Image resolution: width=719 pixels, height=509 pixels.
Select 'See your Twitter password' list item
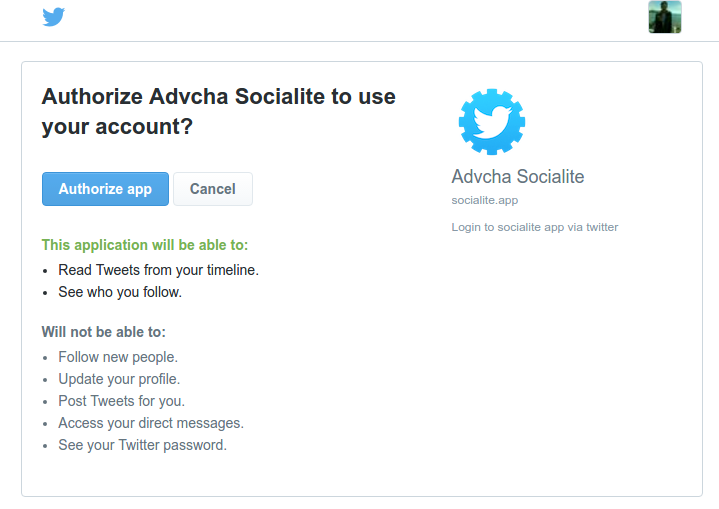coord(142,445)
